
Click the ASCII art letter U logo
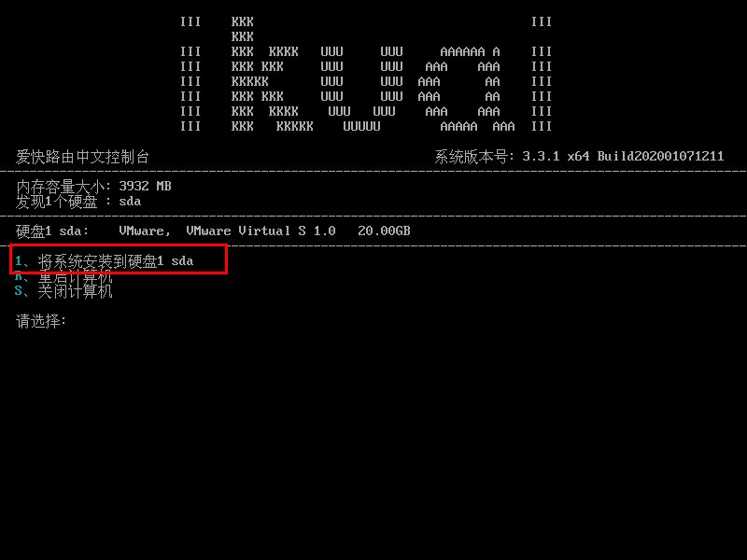(361, 89)
